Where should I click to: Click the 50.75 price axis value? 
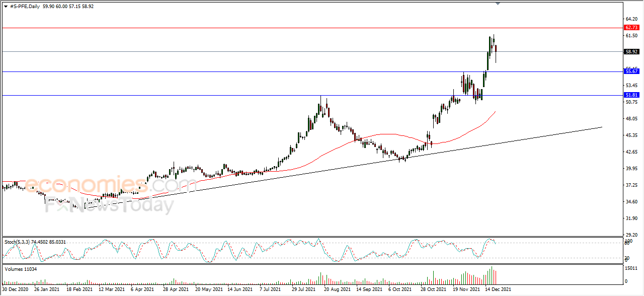click(631, 102)
